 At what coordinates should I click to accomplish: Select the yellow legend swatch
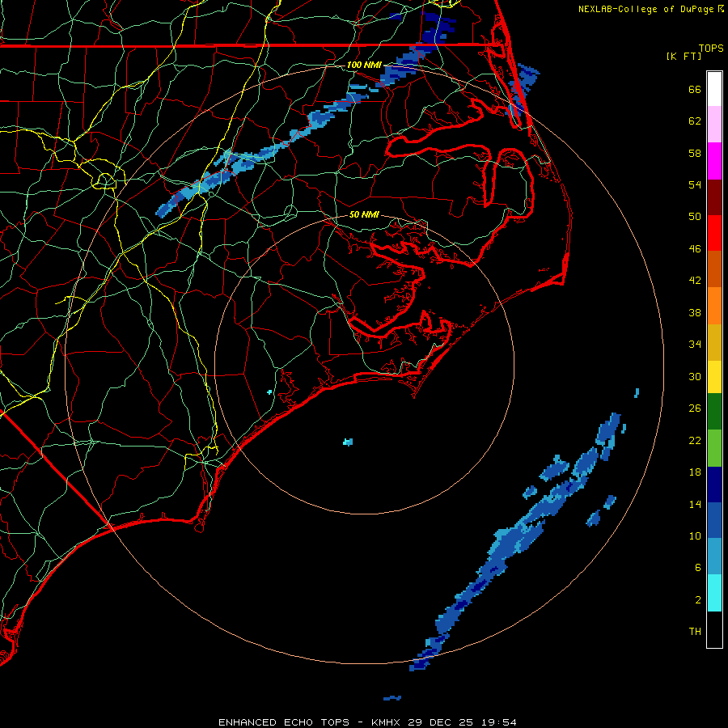point(714,377)
